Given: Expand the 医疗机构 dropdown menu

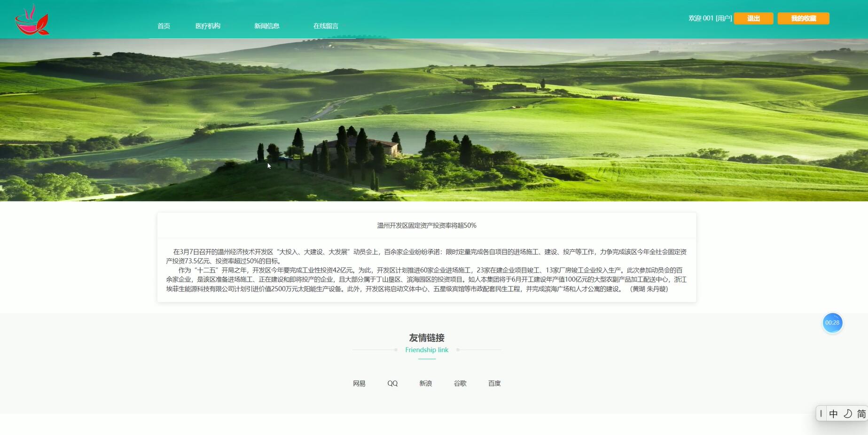Looking at the screenshot, I should point(208,26).
